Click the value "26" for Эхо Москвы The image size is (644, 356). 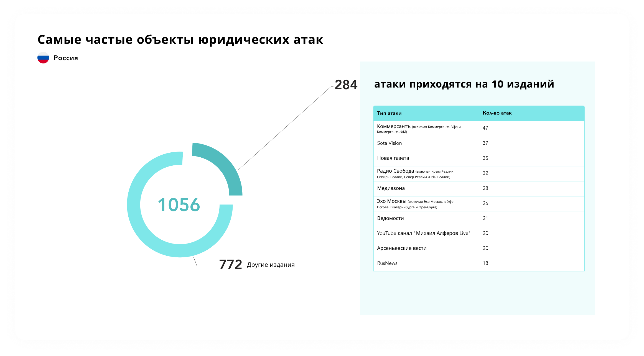coord(485,203)
